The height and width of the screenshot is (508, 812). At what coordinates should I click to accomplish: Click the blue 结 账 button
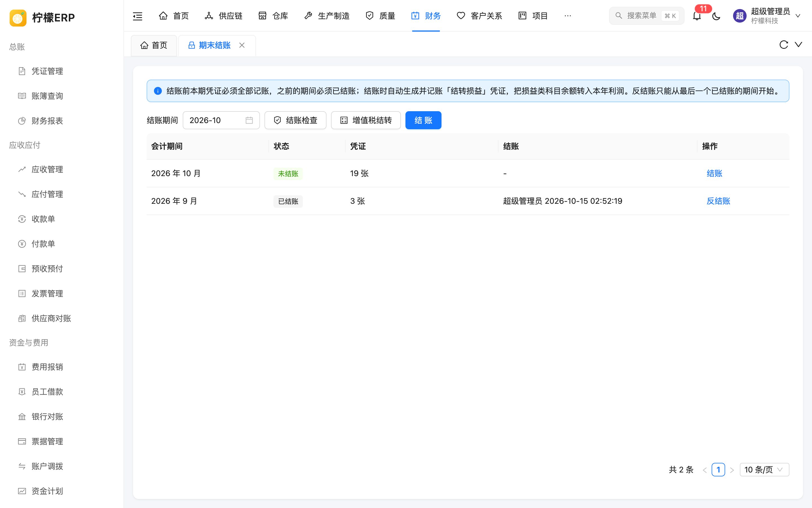tap(423, 120)
